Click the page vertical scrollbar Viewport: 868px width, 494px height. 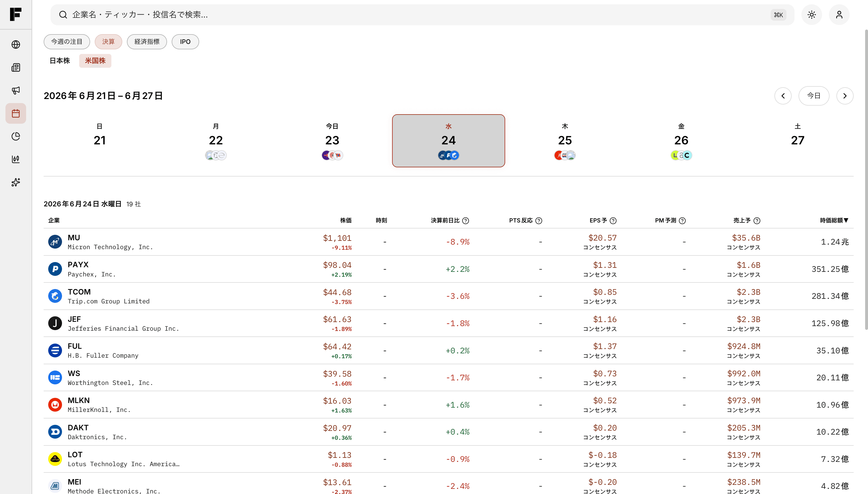coord(866,180)
